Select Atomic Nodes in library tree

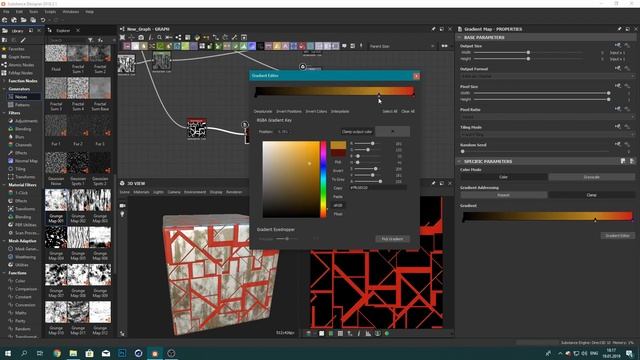tap(21, 65)
